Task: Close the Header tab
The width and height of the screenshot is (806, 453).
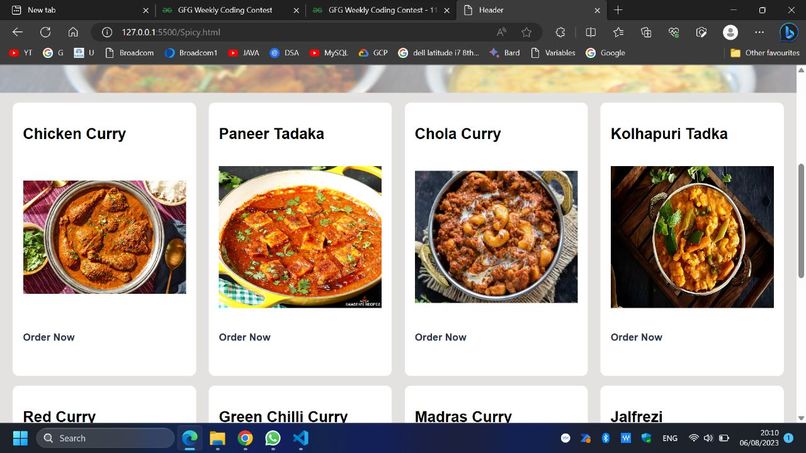Action: pos(597,10)
